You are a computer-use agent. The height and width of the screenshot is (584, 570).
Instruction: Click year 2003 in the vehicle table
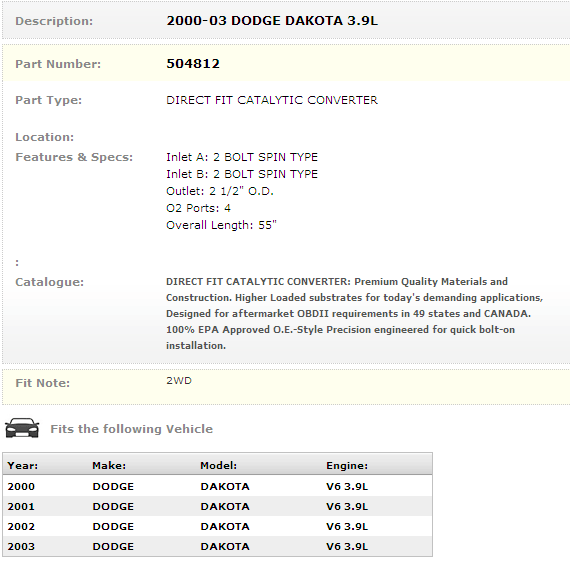click(21, 547)
